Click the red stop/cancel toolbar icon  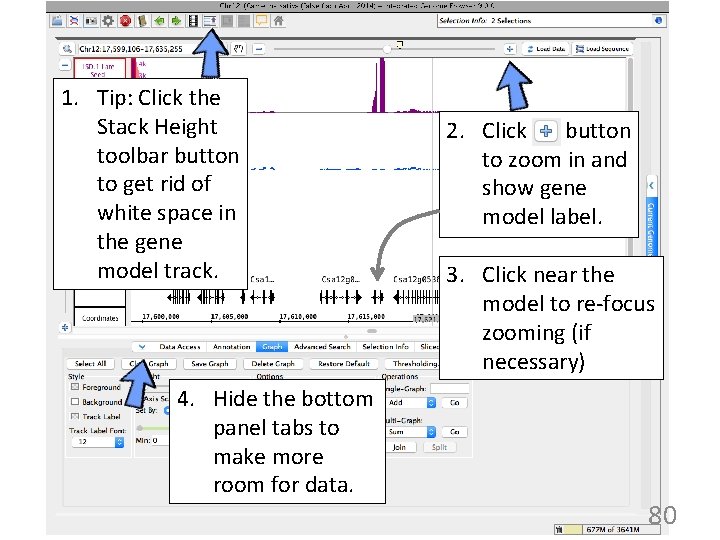click(125, 21)
